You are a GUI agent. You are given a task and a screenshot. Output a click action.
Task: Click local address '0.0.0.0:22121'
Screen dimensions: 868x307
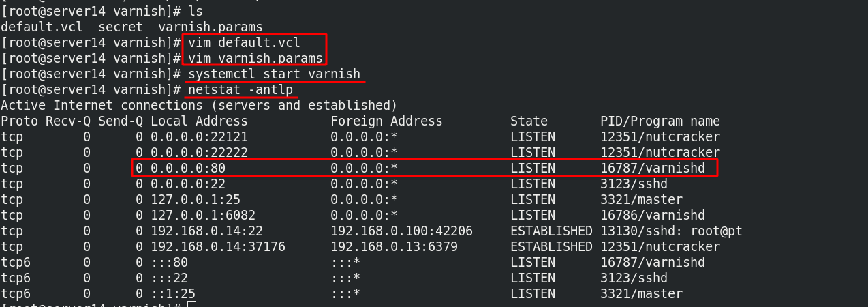(x=199, y=137)
